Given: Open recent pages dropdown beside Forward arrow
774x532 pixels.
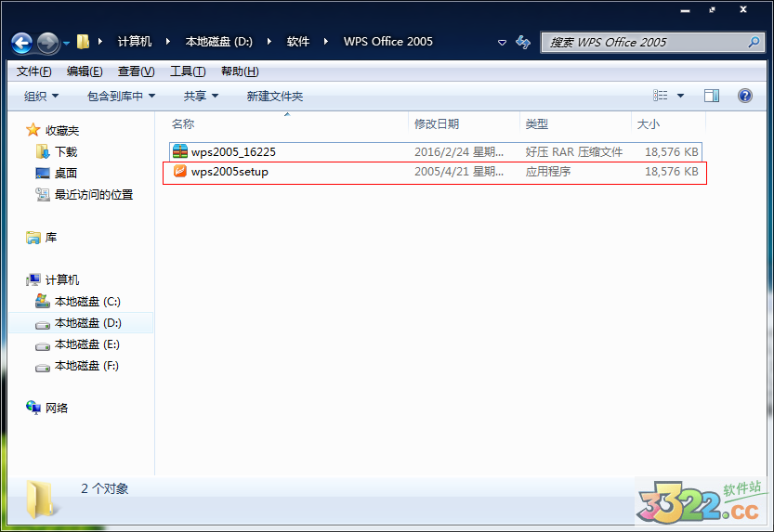Looking at the screenshot, I should tap(66, 44).
